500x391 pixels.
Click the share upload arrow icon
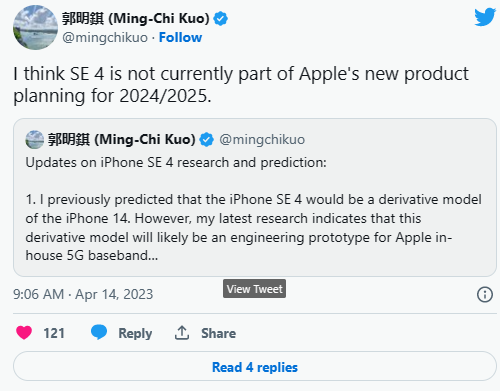[182, 333]
